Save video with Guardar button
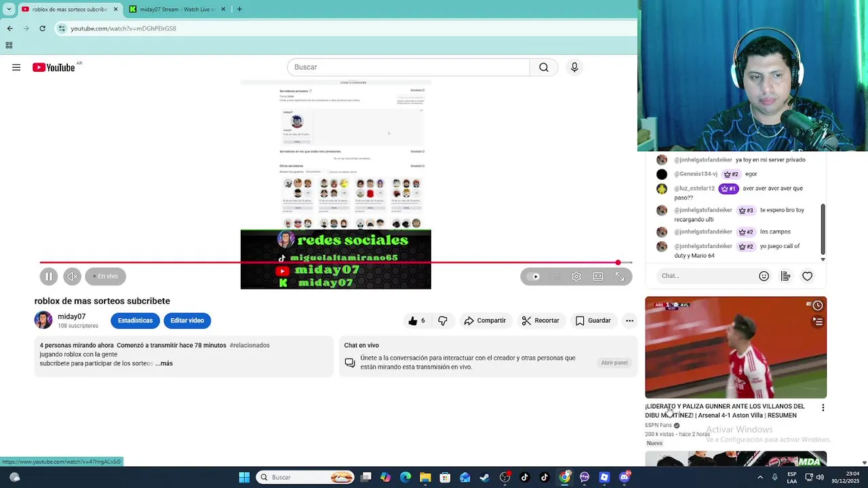868x488 pixels. click(x=593, y=321)
